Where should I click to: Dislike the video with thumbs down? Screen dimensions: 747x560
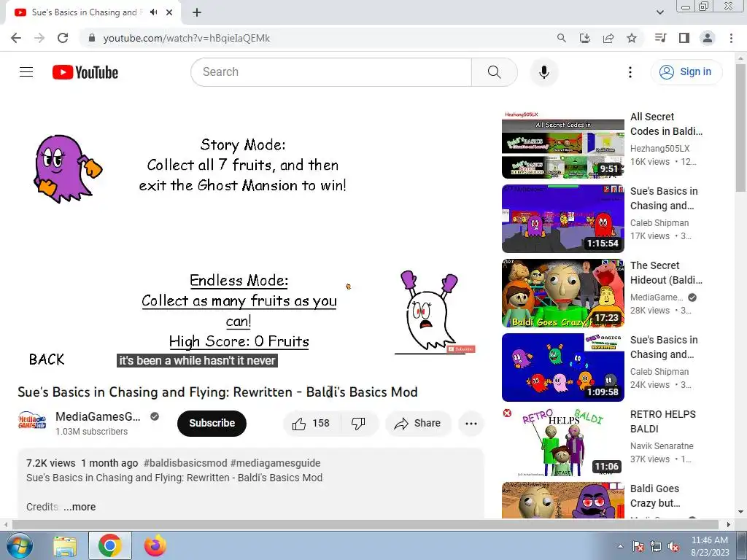point(359,424)
